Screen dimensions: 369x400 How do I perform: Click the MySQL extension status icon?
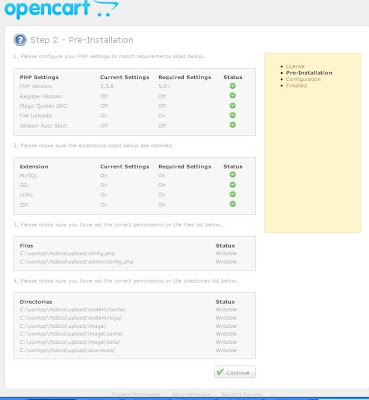click(233, 175)
